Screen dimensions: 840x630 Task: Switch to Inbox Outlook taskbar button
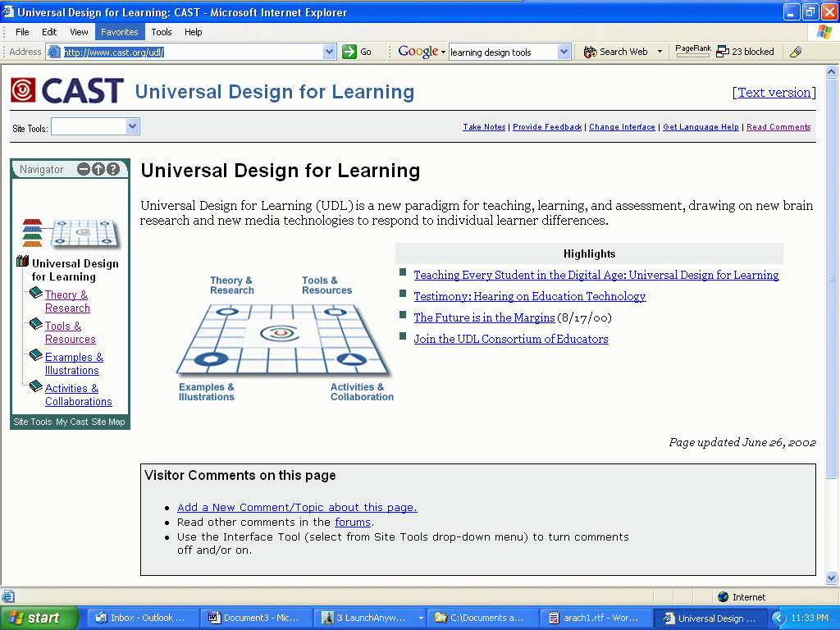click(141, 618)
